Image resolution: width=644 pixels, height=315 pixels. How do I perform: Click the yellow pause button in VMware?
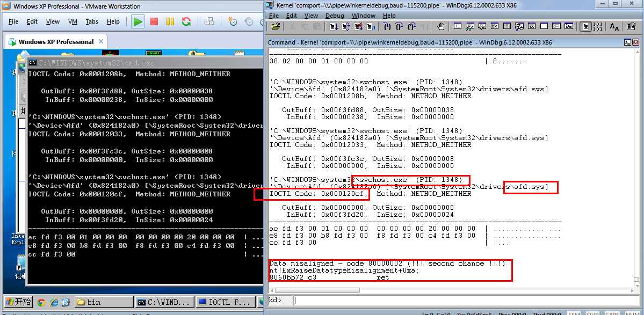pyautogui.click(x=170, y=22)
